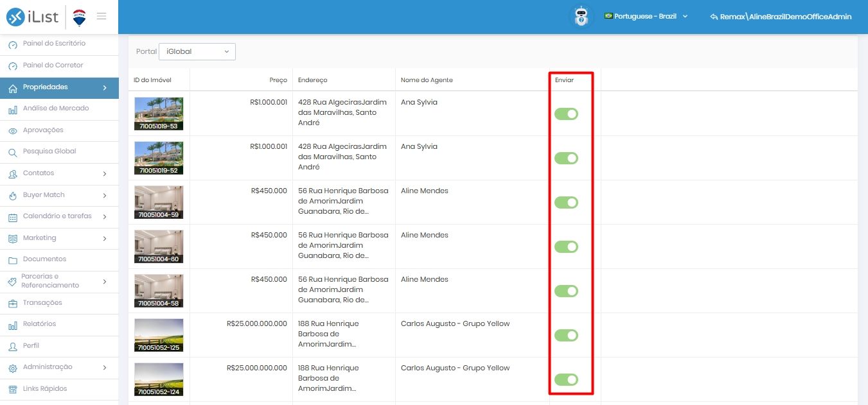Sort by Preço column header

click(278, 80)
